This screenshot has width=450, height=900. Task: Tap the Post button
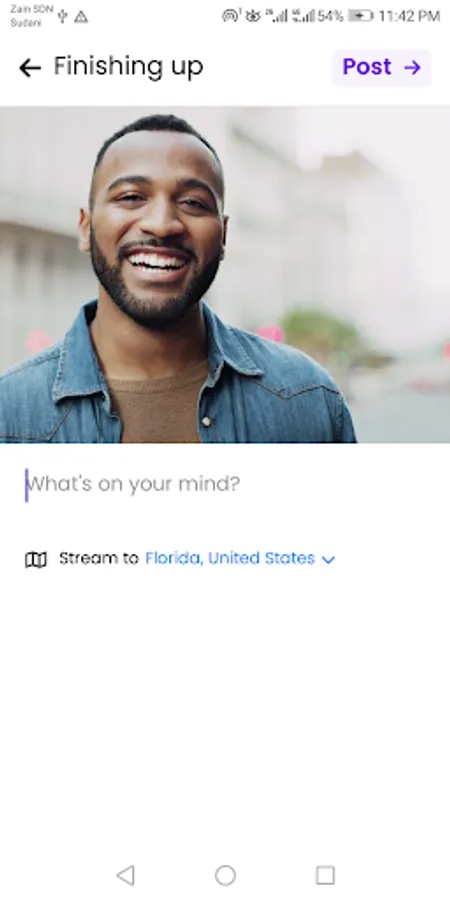(x=382, y=68)
